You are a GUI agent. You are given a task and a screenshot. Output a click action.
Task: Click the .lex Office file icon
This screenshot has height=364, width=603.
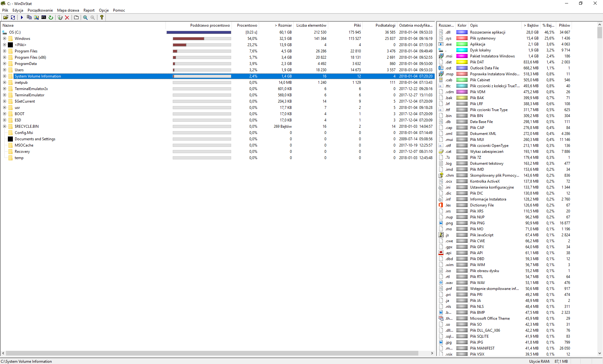pyautogui.click(x=441, y=205)
